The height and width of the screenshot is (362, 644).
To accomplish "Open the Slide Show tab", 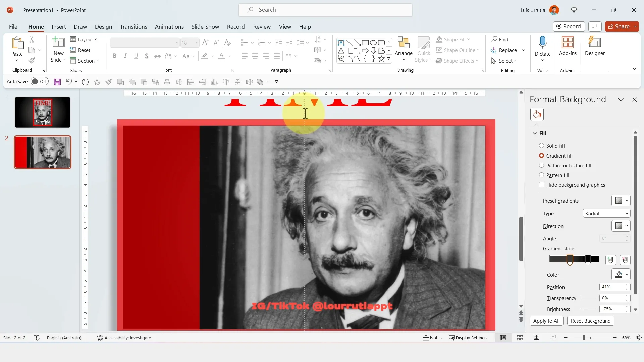I will click(x=205, y=27).
